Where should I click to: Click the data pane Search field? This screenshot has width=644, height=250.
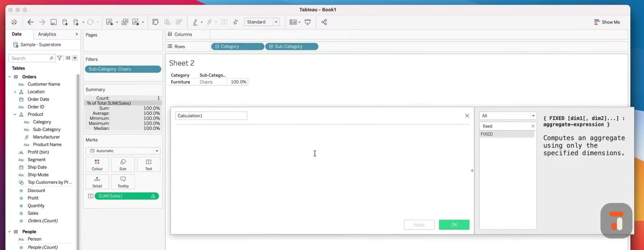pyautogui.click(x=32, y=58)
